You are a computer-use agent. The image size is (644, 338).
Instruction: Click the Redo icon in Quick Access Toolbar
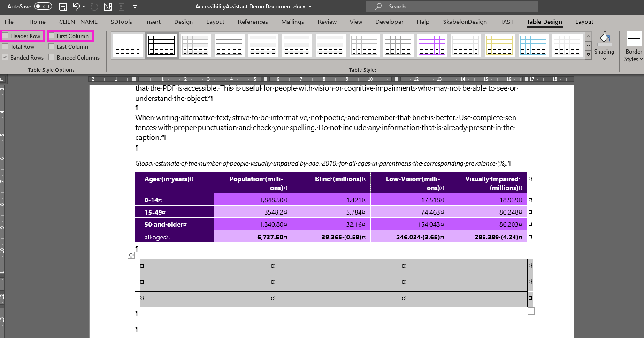[x=94, y=7]
